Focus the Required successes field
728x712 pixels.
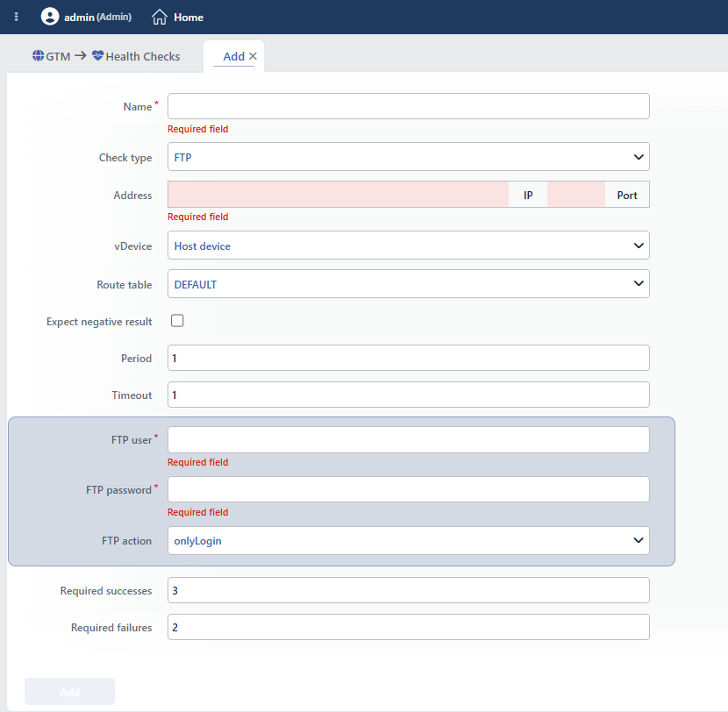[408, 590]
